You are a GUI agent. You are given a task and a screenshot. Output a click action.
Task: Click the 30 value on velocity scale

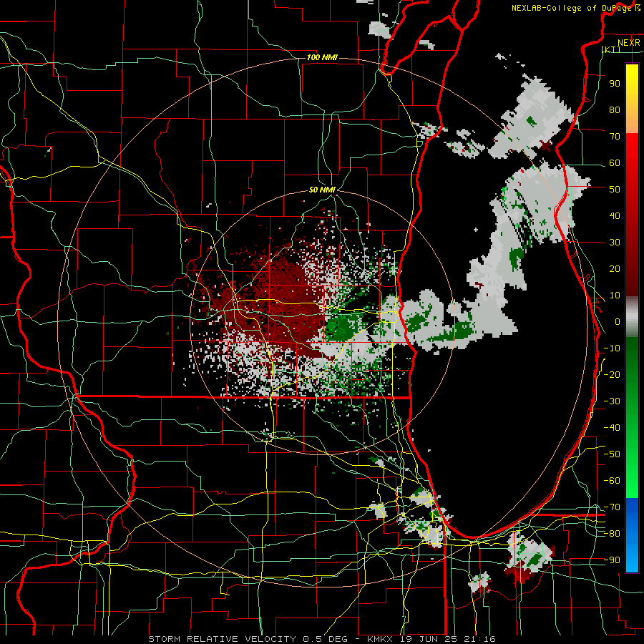[x=615, y=243]
